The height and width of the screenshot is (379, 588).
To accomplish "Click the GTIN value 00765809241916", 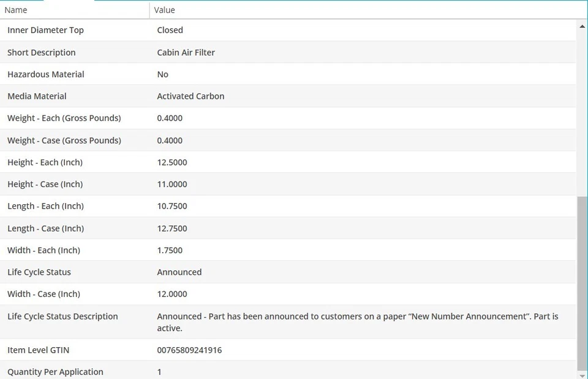I will coord(189,350).
